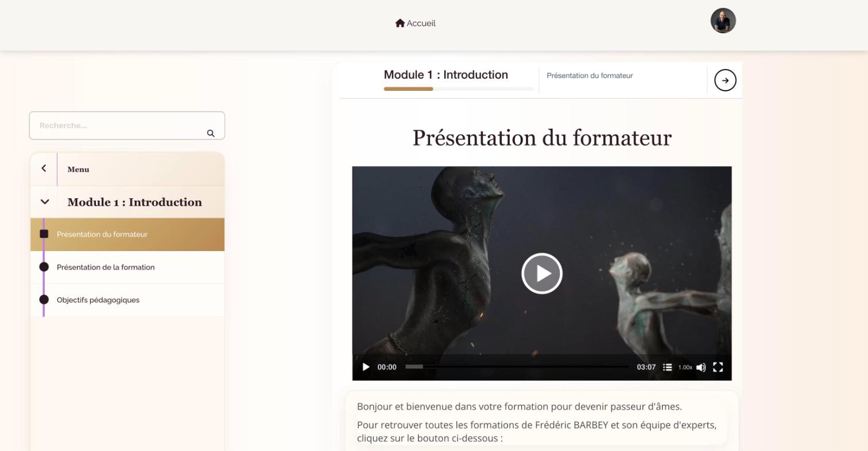Screen dimensions: 868x451
Task: Click the Pour retrouver toutes les formations paragraph
Action: (x=537, y=431)
